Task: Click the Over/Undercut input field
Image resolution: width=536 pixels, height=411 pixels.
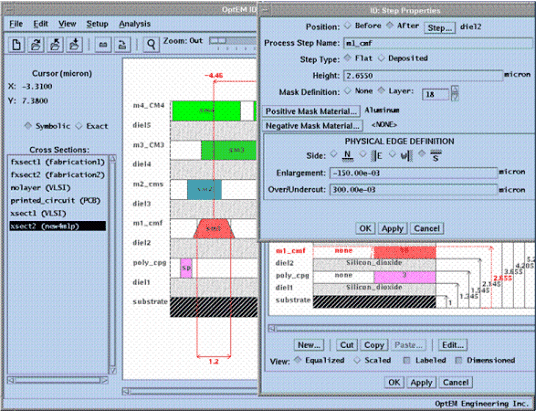Action: (x=414, y=189)
